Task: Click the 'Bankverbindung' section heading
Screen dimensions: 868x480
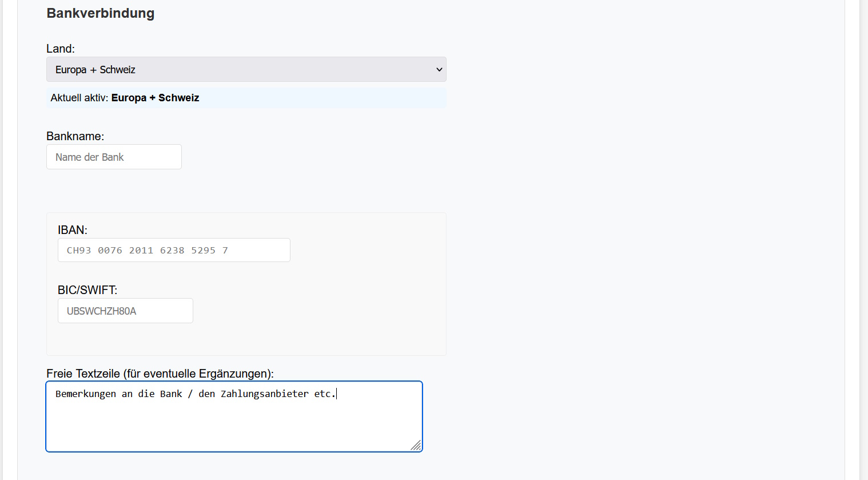Action: tap(100, 14)
